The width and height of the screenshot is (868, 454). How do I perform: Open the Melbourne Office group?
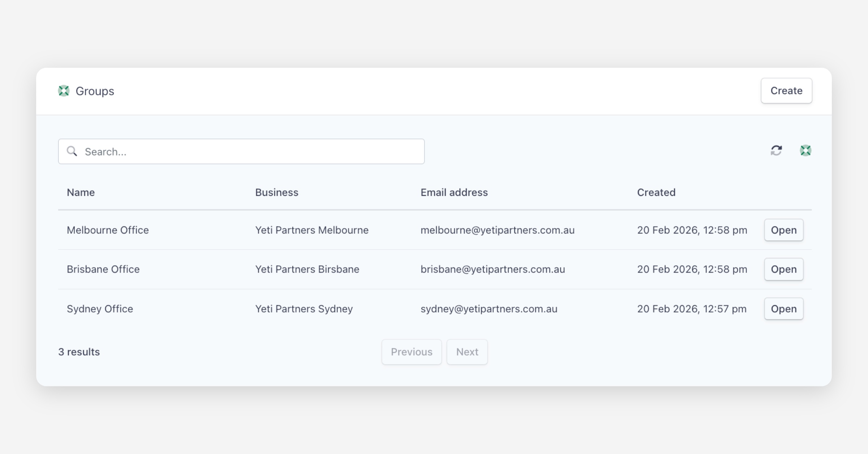pyautogui.click(x=783, y=230)
